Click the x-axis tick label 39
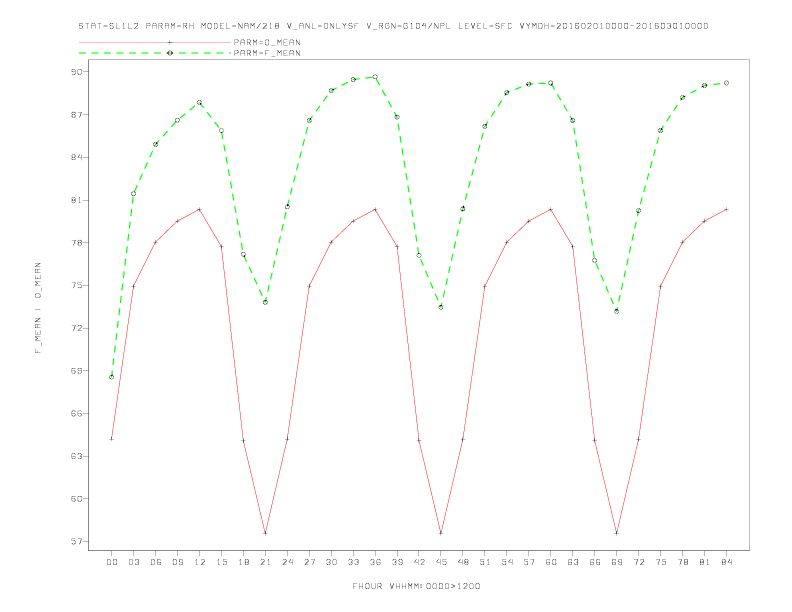The image size is (792, 612). click(398, 562)
